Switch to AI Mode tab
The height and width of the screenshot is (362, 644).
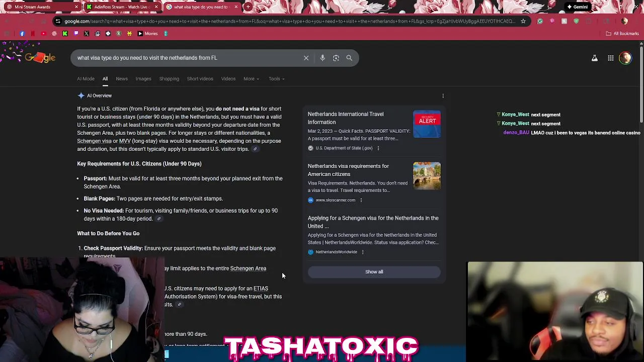(86, 79)
